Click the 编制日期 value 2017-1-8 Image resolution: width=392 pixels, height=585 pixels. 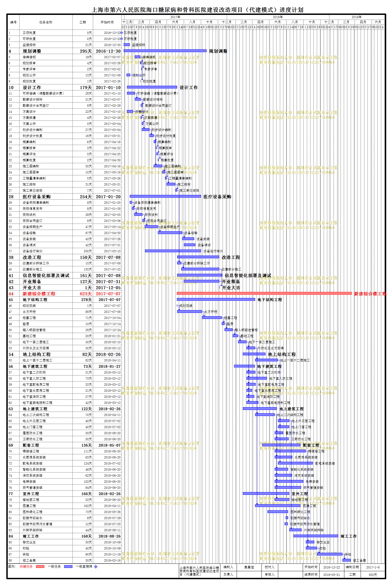[x=373, y=567]
